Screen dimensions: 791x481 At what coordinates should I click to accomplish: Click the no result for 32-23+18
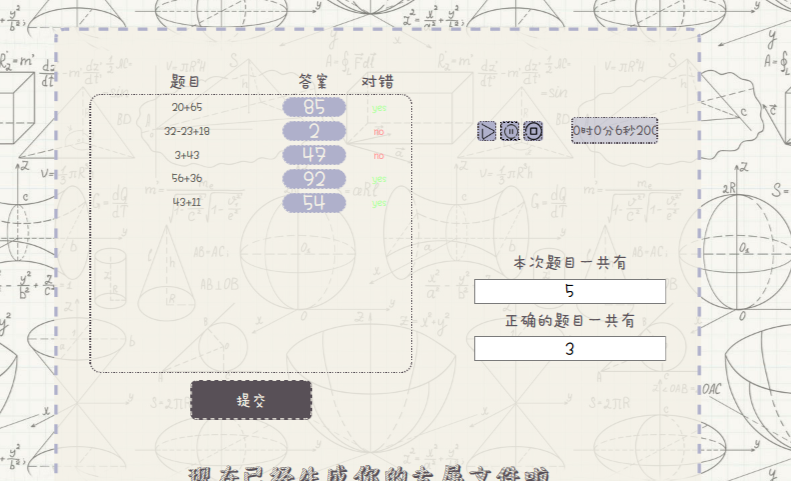(379, 132)
